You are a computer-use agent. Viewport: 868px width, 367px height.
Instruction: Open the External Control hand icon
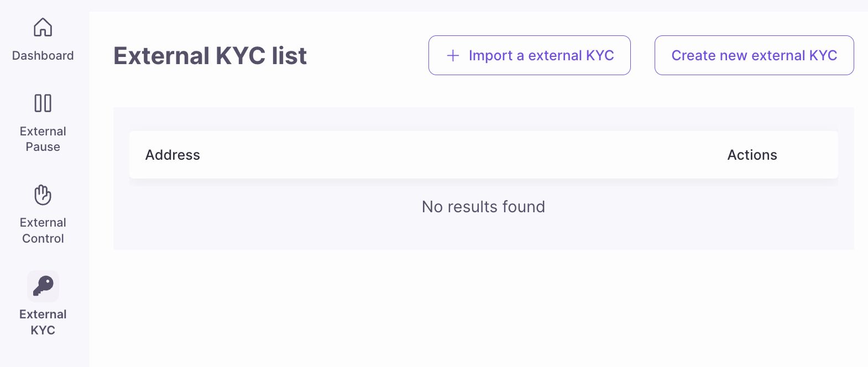(x=43, y=195)
